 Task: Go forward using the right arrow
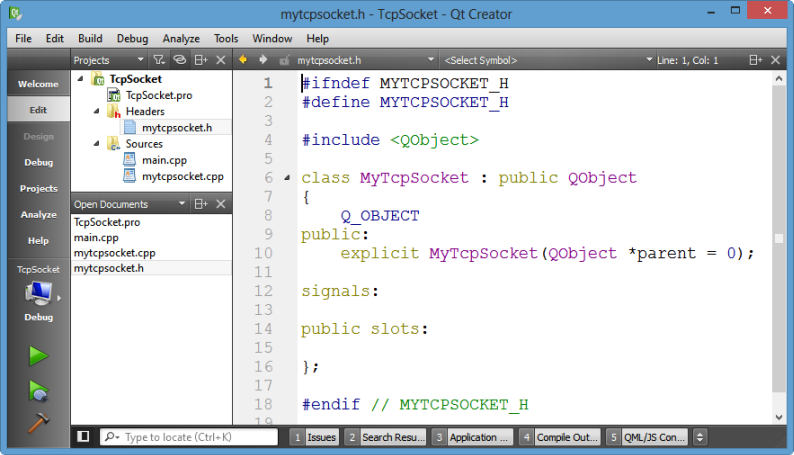[263, 60]
